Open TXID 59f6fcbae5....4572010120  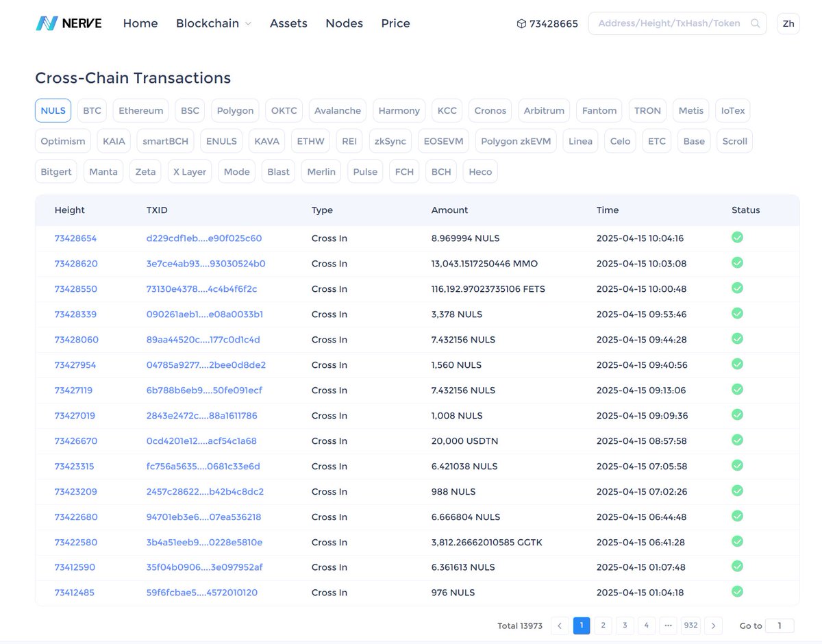202,593
